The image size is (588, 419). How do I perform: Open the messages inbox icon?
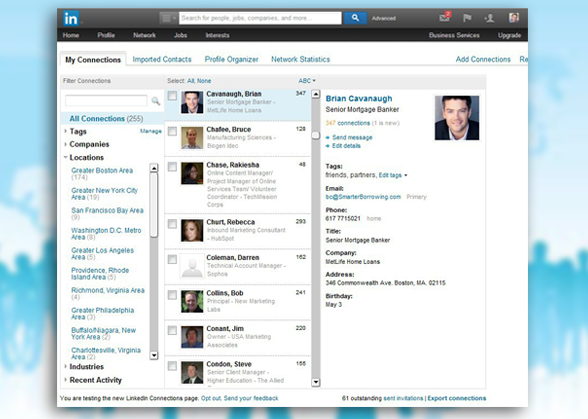point(444,18)
